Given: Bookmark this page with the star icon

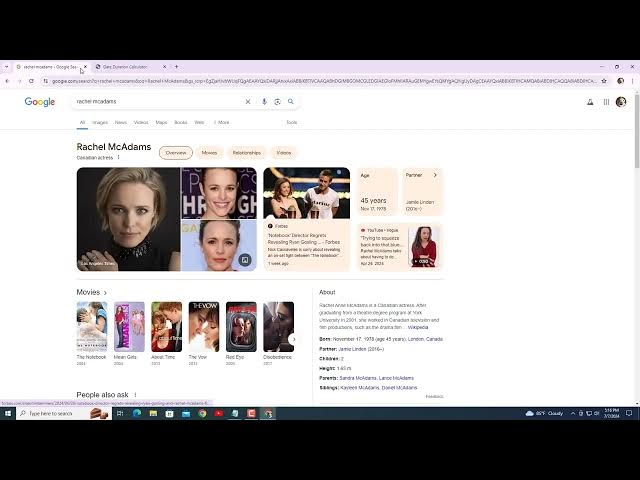Looking at the screenshot, I should 604,81.
